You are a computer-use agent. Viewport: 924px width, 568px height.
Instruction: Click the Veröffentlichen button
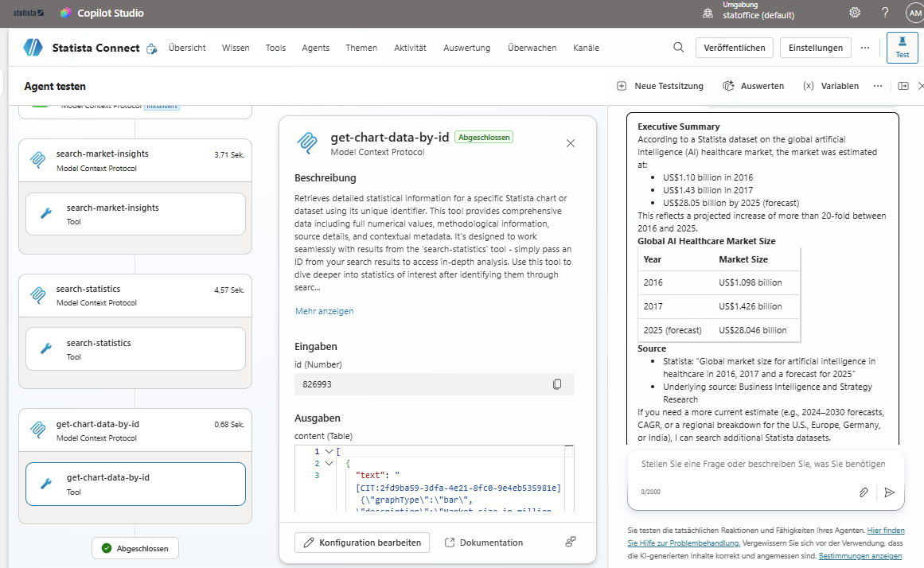pyautogui.click(x=735, y=48)
